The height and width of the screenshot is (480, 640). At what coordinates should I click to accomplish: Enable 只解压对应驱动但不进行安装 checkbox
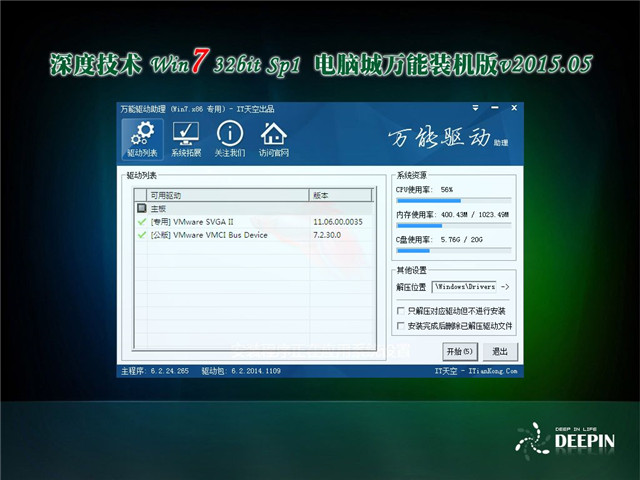click(x=401, y=311)
